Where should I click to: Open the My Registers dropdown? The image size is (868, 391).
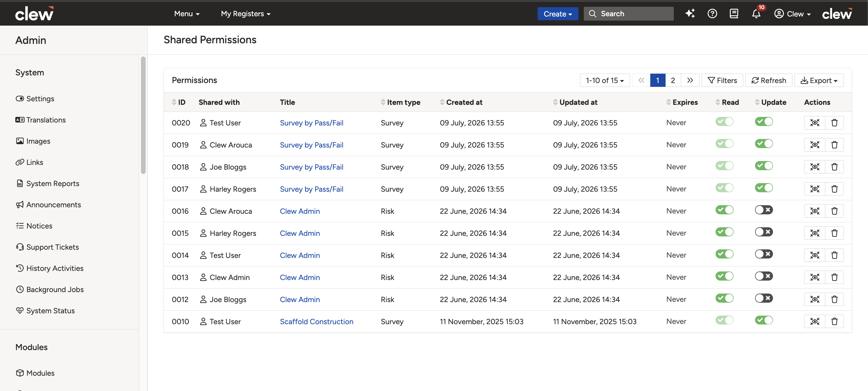click(246, 14)
